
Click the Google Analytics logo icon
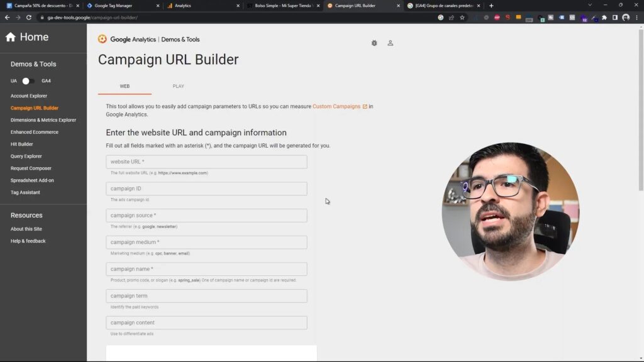103,39
